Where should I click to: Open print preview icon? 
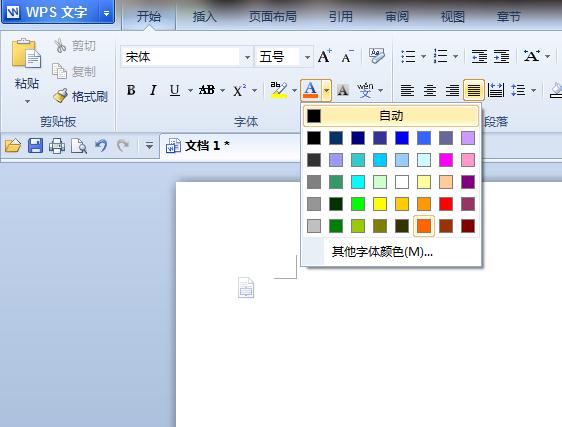pyautogui.click(x=79, y=146)
